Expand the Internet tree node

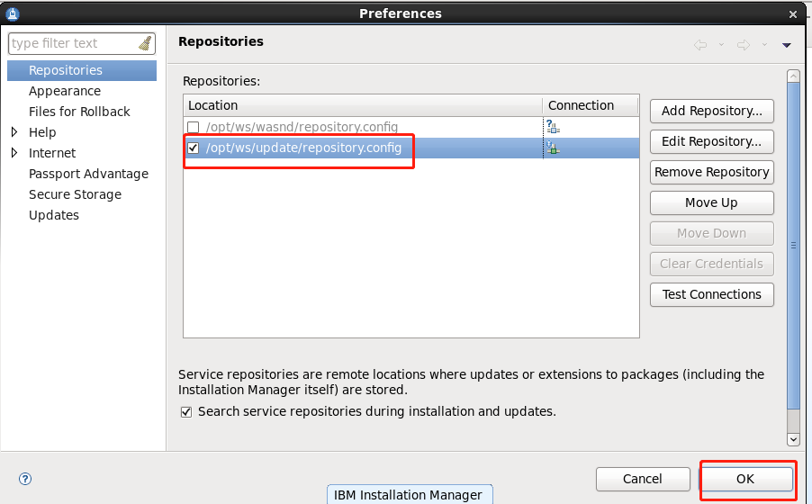click(14, 153)
